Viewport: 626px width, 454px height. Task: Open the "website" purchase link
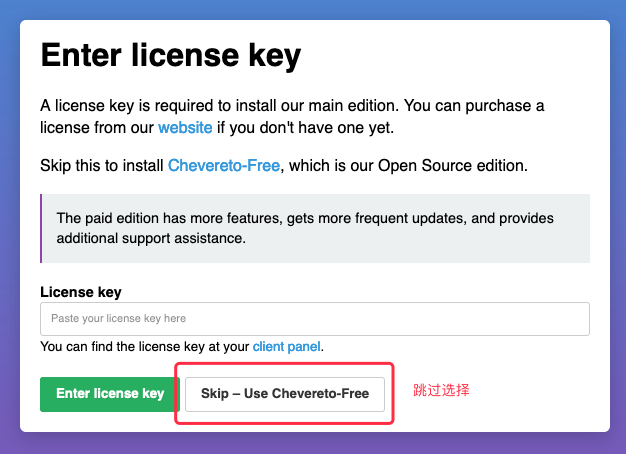pyautogui.click(x=185, y=127)
